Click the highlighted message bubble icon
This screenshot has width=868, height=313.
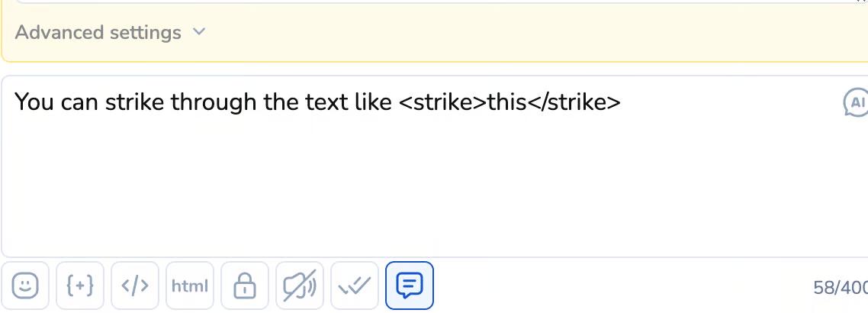[x=410, y=286]
